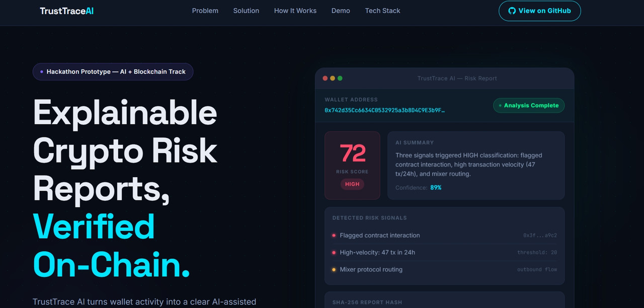Click the outbound flow label
Image resolution: width=644 pixels, height=308 pixels.
click(537, 270)
